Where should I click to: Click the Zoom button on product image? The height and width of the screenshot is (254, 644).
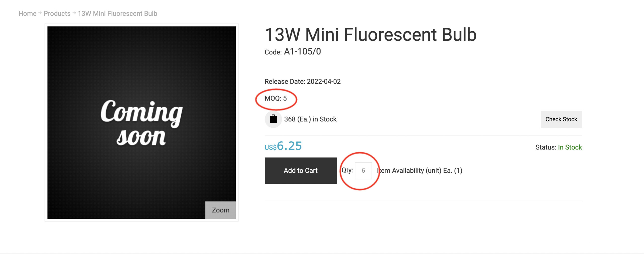220,210
